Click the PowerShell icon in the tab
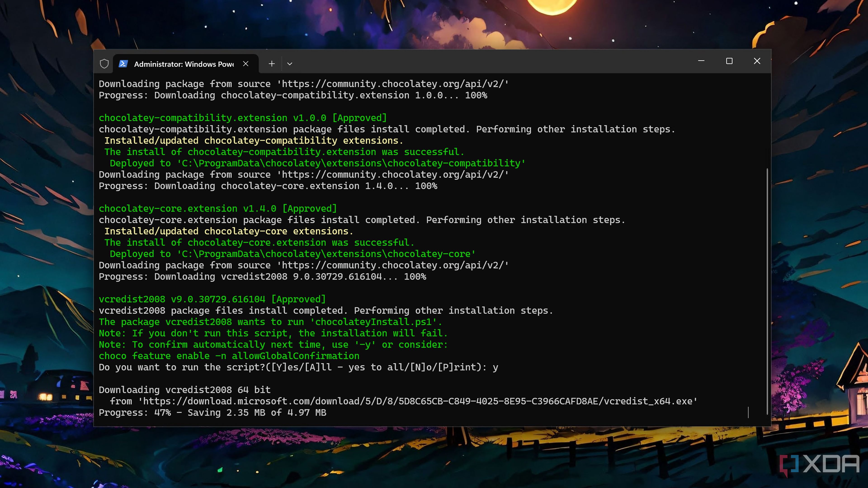Image resolution: width=868 pixels, height=488 pixels. (123, 64)
